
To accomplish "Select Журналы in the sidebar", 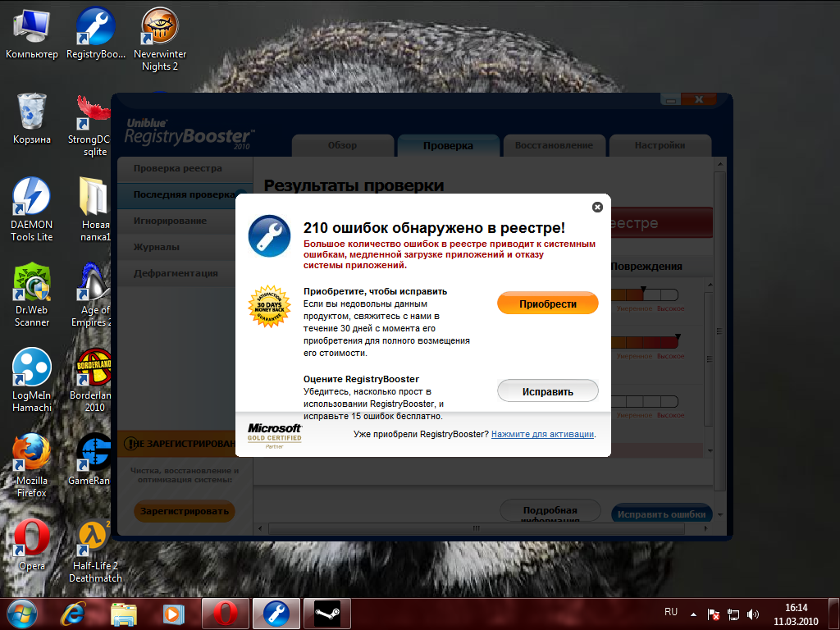I will (177, 247).
